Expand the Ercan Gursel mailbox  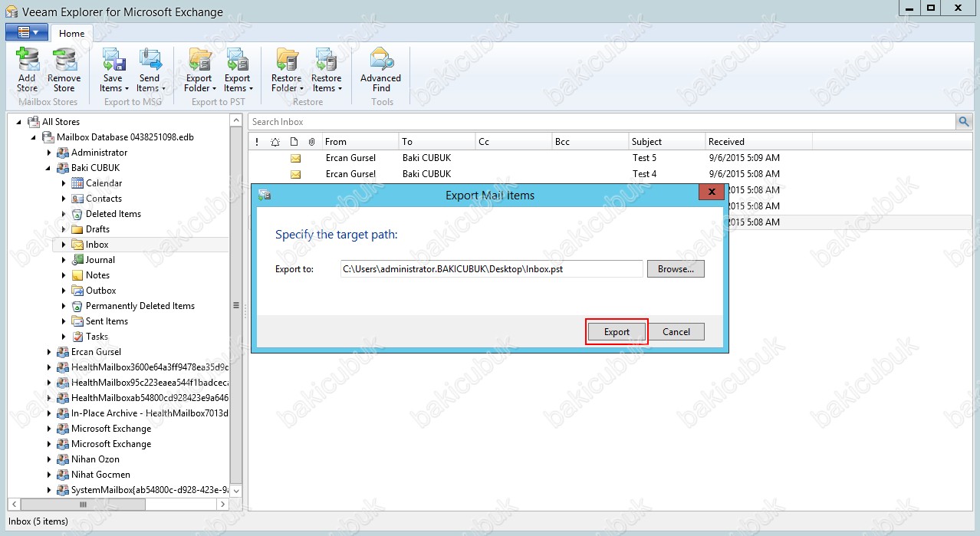49,352
